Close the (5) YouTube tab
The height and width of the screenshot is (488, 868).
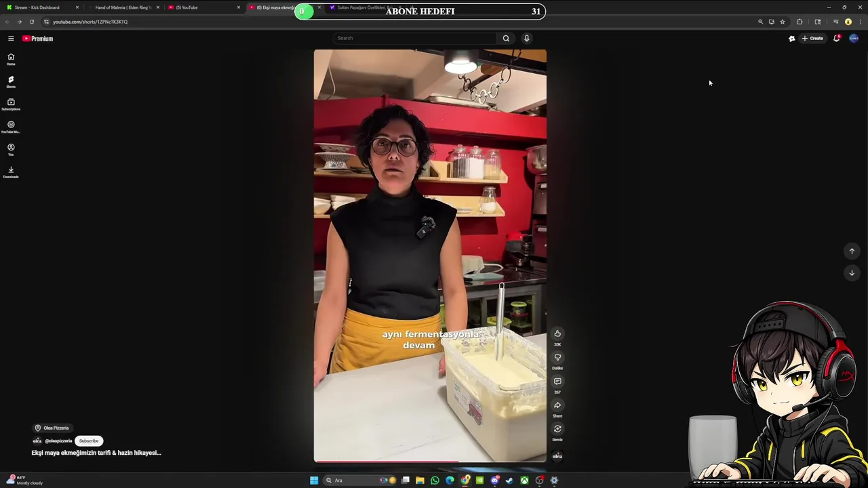(x=239, y=7)
